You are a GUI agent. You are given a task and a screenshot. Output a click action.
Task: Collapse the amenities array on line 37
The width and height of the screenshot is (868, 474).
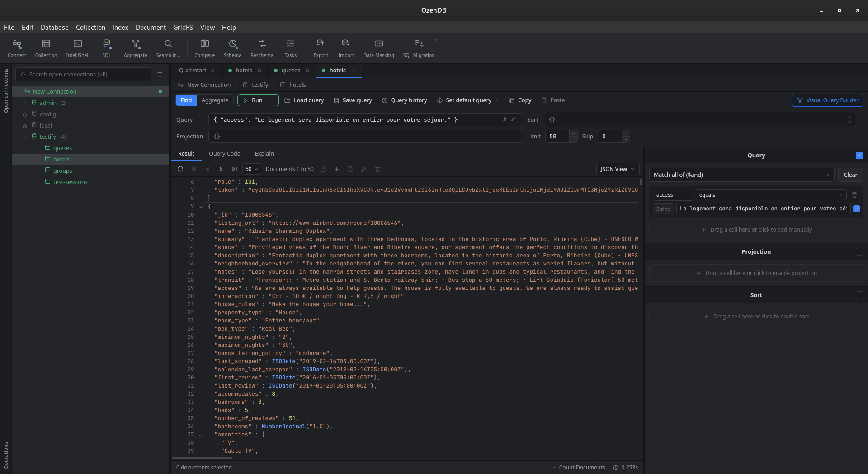tap(201, 435)
